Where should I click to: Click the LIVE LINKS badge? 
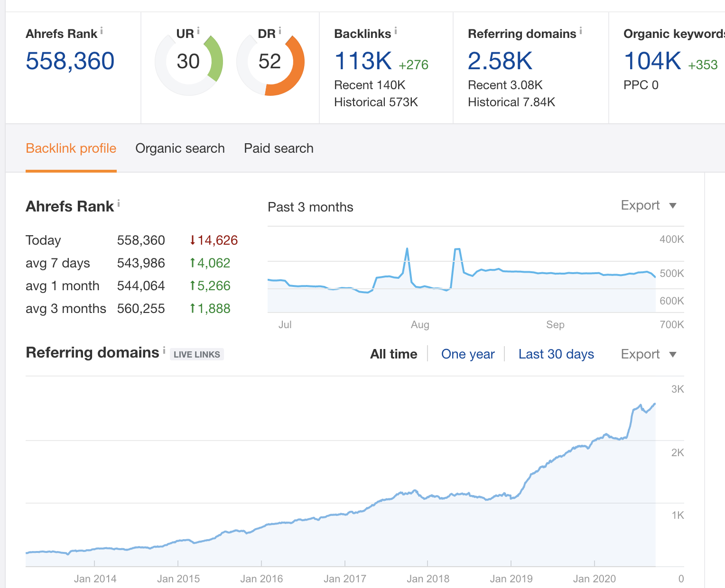[x=197, y=354]
